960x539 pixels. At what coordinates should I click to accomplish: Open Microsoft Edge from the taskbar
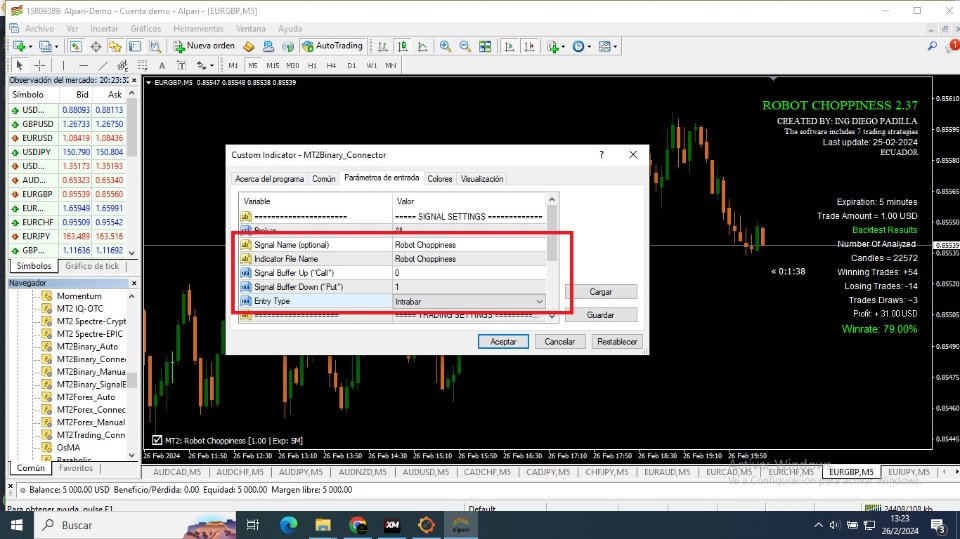click(288, 525)
